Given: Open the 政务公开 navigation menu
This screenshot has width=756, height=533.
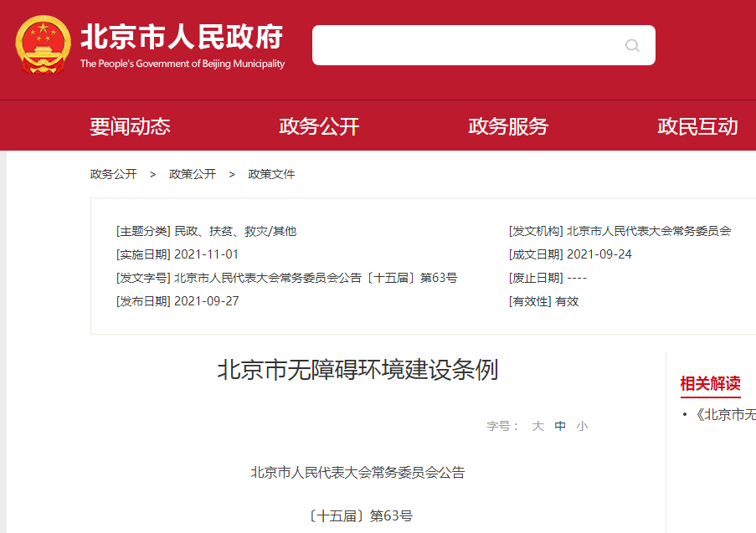Looking at the screenshot, I should point(319,126).
